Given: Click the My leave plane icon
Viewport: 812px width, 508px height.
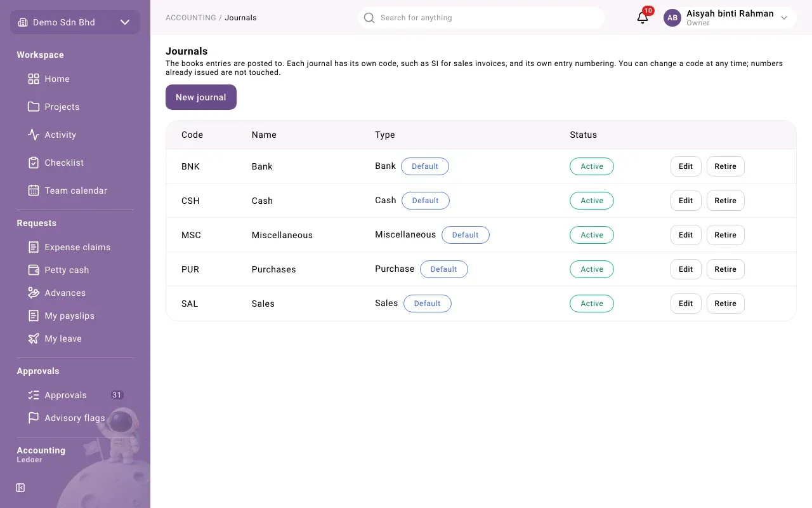Looking at the screenshot, I should click(34, 338).
